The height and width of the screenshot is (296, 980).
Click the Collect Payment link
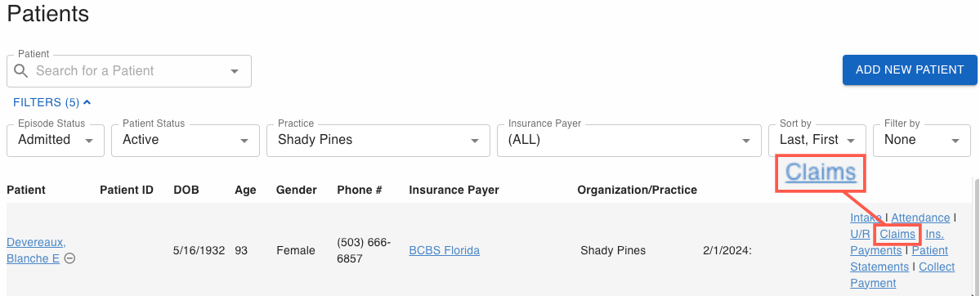click(x=903, y=275)
